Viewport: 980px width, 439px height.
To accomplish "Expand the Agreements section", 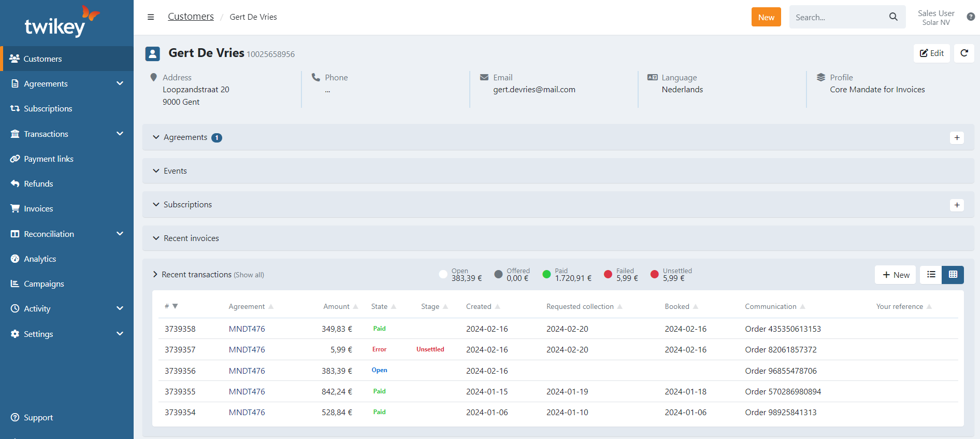I will pos(185,137).
